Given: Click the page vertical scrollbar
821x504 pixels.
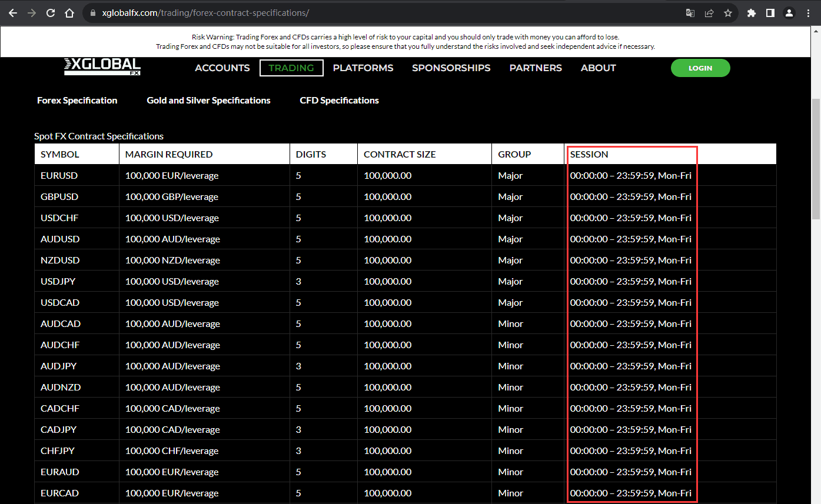Looking at the screenshot, I should click(x=816, y=159).
